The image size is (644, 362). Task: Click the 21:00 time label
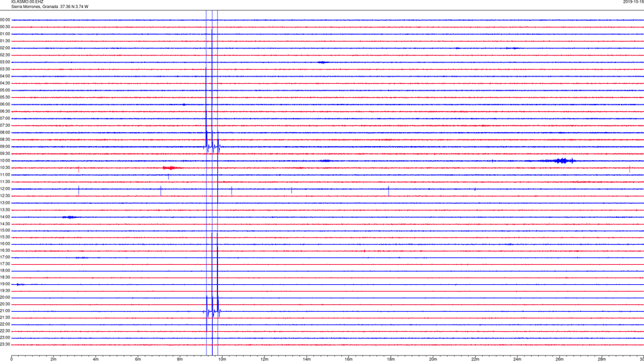pyautogui.click(x=5, y=311)
